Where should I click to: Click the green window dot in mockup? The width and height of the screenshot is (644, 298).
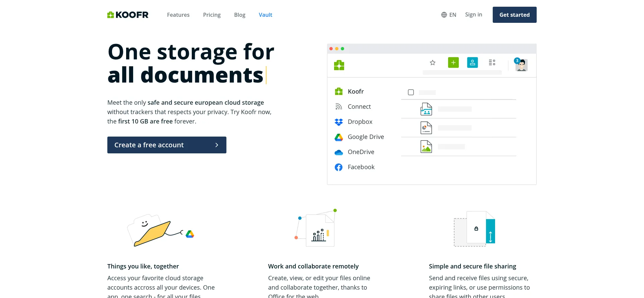342,49
